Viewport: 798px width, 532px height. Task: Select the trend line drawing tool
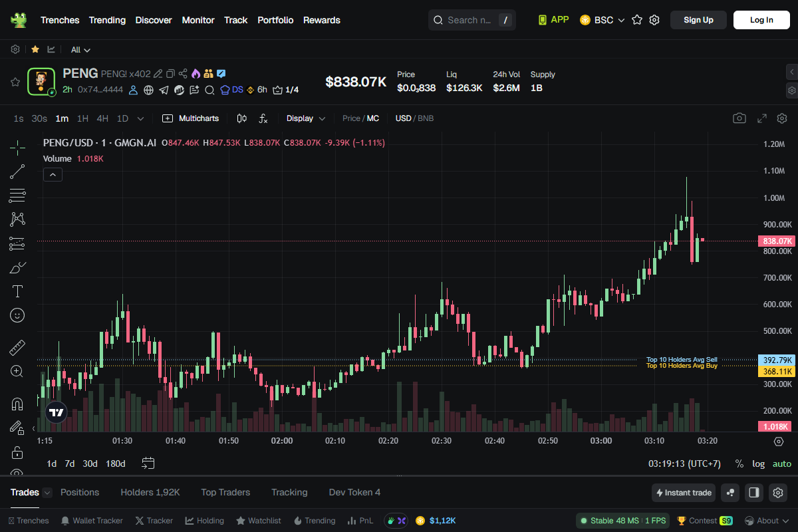coord(17,172)
